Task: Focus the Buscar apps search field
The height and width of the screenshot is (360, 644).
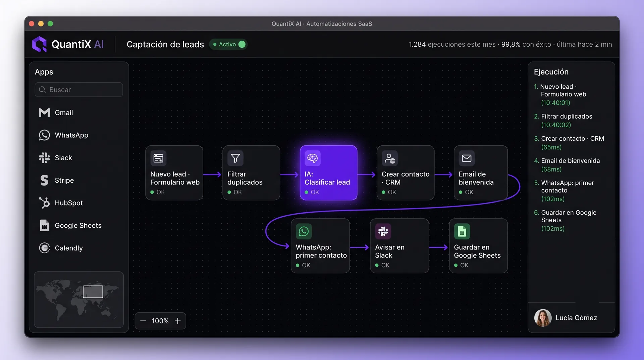Action: coord(79,90)
